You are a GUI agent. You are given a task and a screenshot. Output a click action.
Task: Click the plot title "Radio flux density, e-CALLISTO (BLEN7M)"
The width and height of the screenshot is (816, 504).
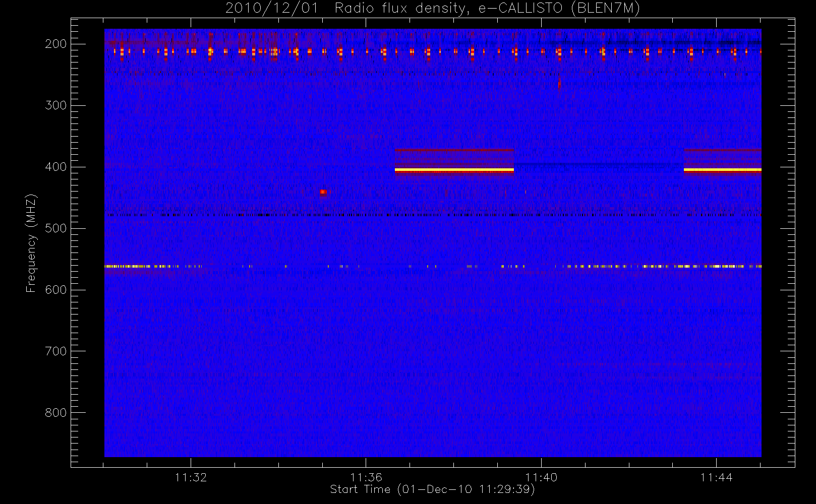(x=487, y=9)
